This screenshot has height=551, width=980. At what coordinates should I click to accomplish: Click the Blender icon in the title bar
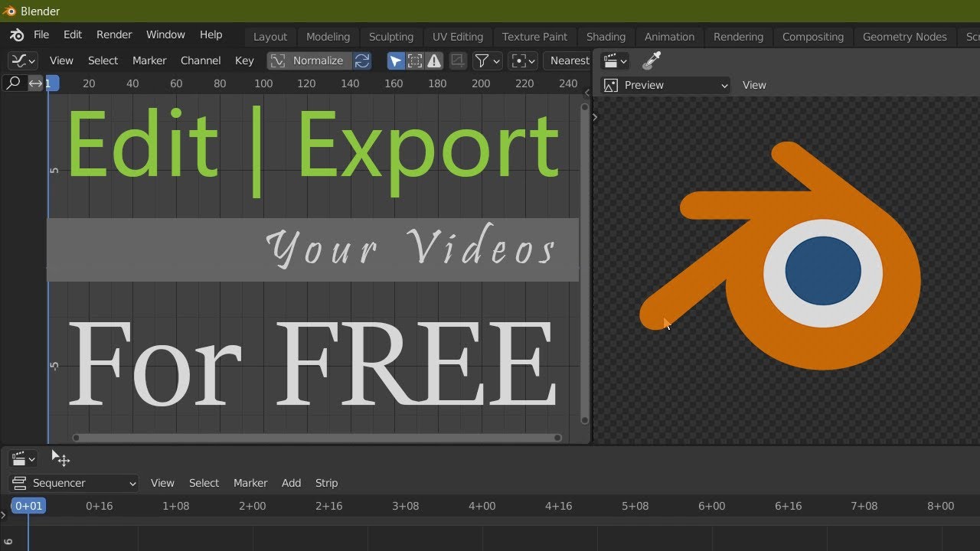(9, 11)
